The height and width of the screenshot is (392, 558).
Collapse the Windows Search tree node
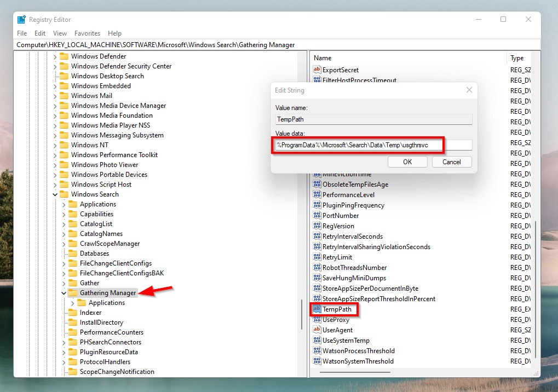coord(55,194)
